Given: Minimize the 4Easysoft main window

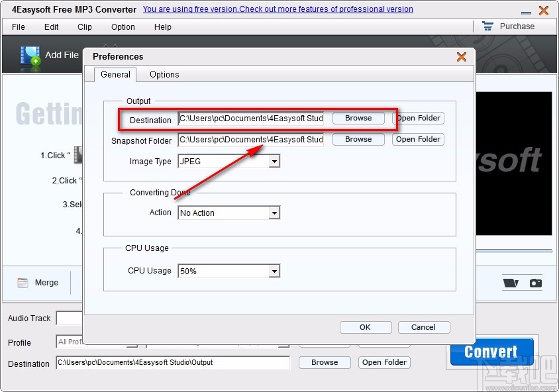Looking at the screenshot, I should (526, 13).
